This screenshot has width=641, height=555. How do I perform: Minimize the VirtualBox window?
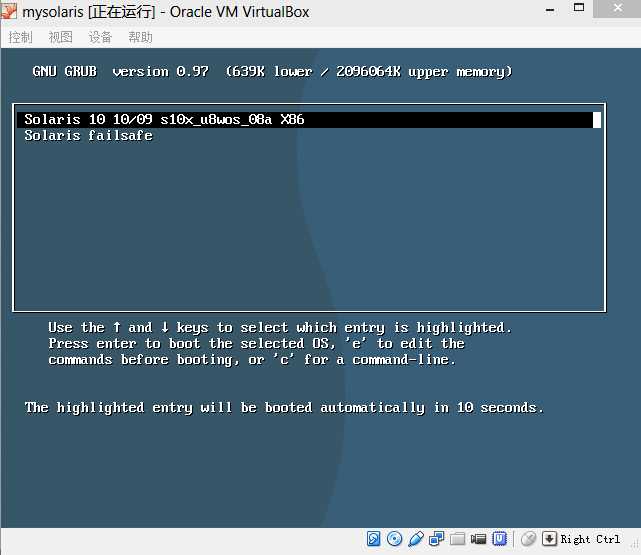pos(550,10)
